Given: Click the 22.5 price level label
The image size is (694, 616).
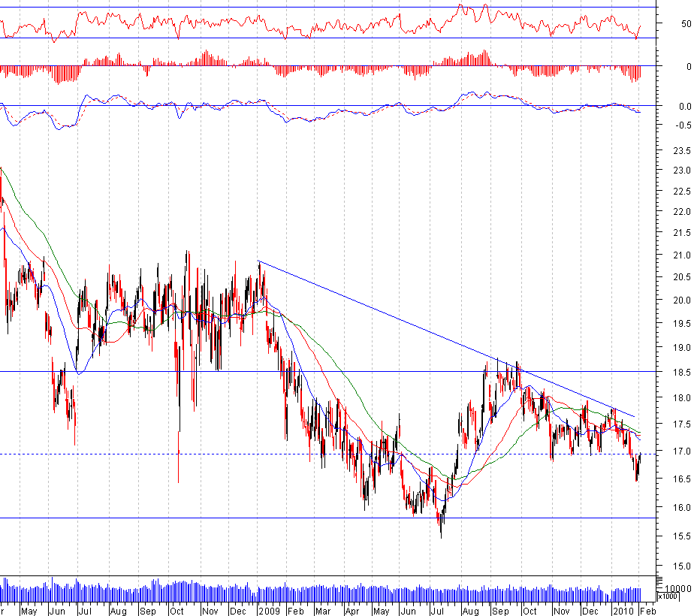Looking at the screenshot, I should 682,191.
